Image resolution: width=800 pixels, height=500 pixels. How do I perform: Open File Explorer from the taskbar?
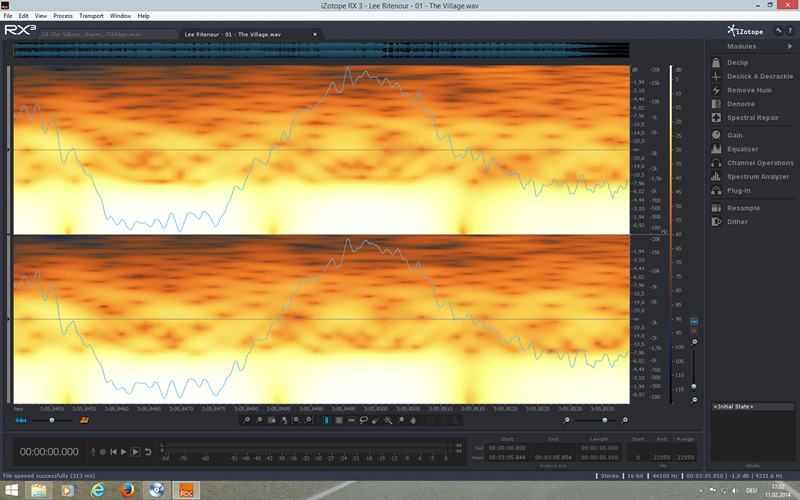point(39,491)
